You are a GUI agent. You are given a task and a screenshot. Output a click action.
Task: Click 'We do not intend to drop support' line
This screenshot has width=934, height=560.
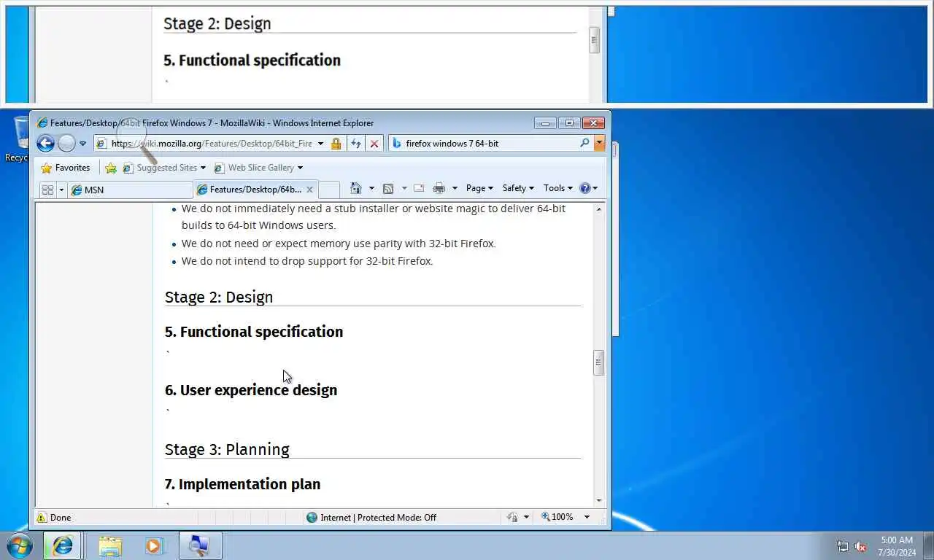coord(307,261)
